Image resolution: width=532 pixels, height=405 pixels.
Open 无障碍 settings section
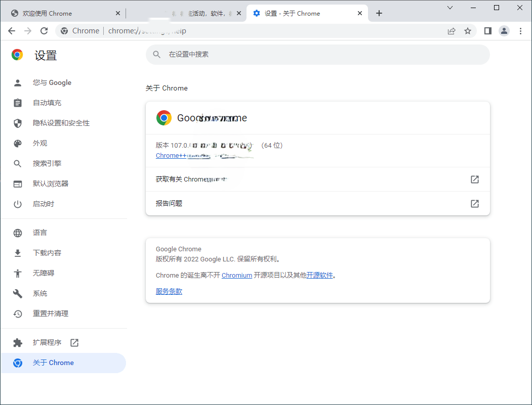pos(63,273)
